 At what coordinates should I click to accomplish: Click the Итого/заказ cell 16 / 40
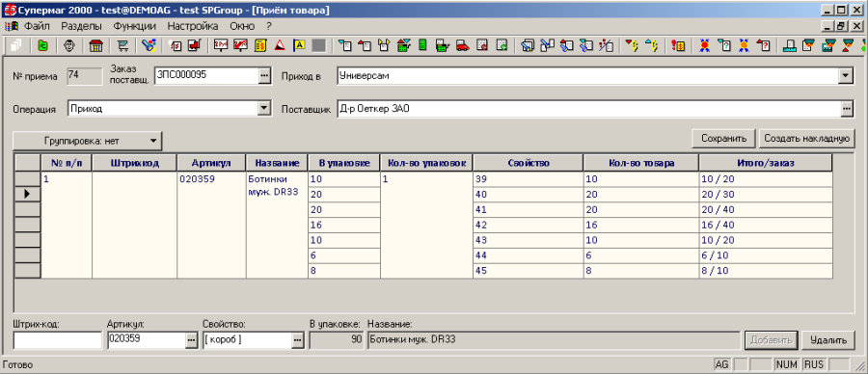point(766,226)
